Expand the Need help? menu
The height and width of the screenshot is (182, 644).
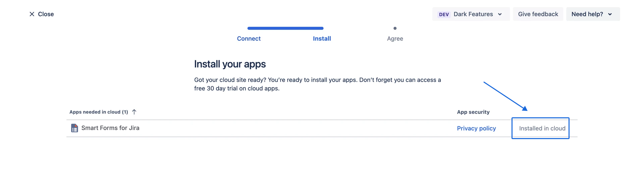tap(587, 14)
